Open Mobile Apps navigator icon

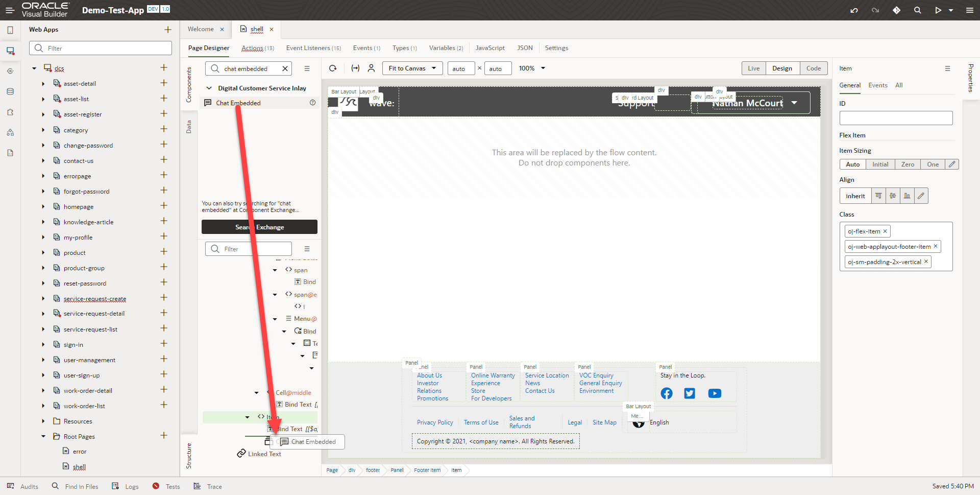(x=10, y=30)
